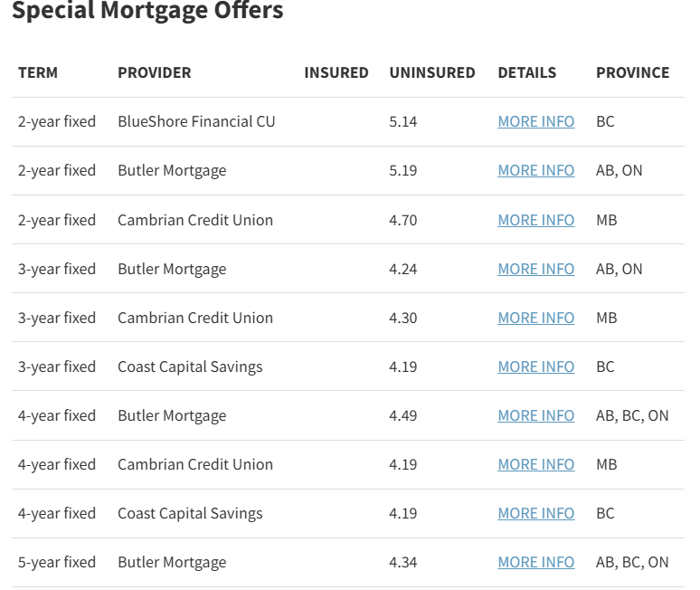Click the UNINSURED column header
Screen dimensions: 700x590
point(432,72)
